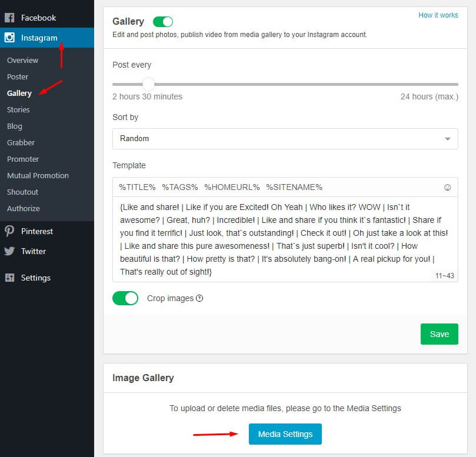Open the Twitter menu item
Screen dimensions: 476x457
tap(47, 251)
